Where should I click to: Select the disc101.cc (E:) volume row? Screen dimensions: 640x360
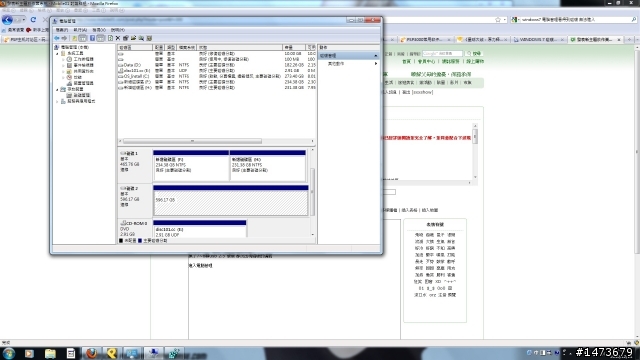pos(217,71)
